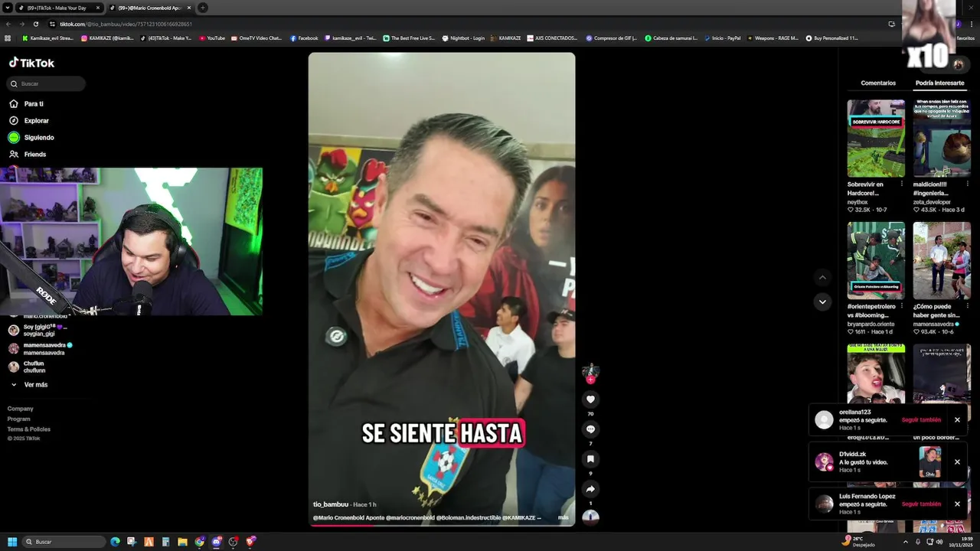980x551 pixels.
Task: Follow creator via avatar plus icon
Action: tap(590, 380)
